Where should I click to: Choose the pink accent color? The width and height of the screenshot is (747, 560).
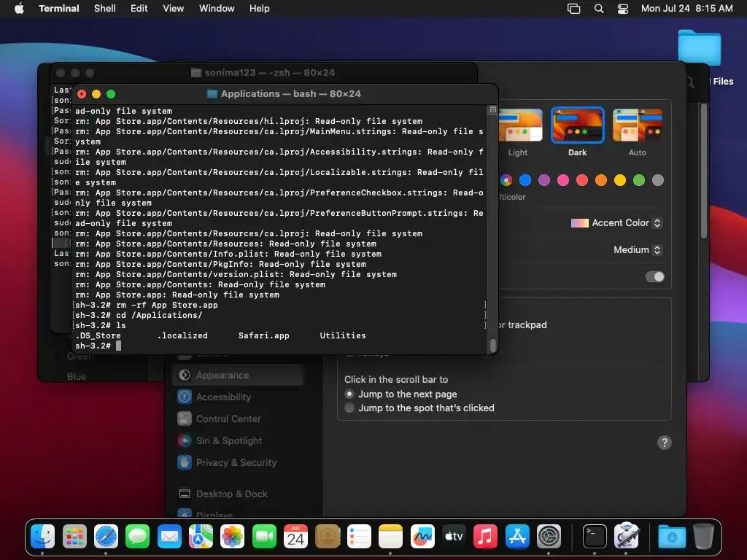coord(563,180)
